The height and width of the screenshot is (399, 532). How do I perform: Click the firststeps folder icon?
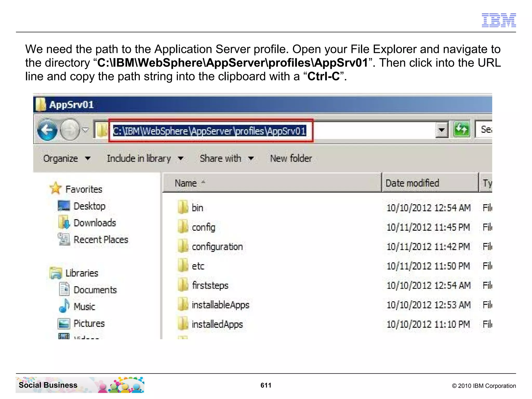tap(183, 284)
